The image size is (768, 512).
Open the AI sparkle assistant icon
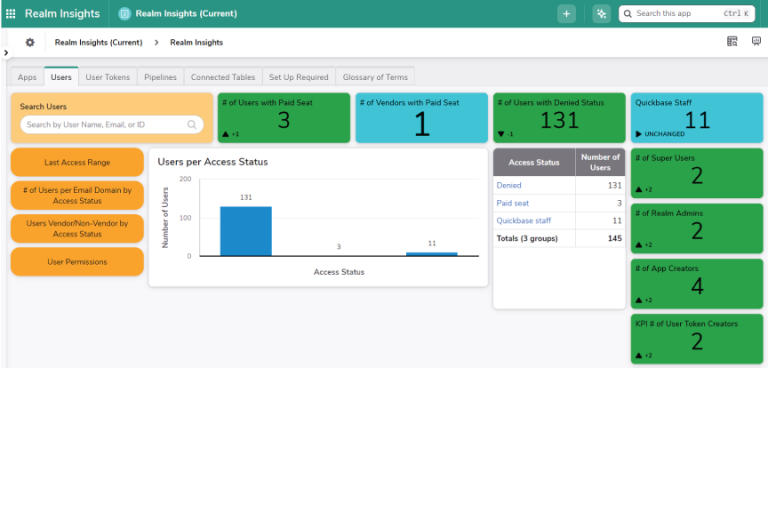tap(601, 14)
